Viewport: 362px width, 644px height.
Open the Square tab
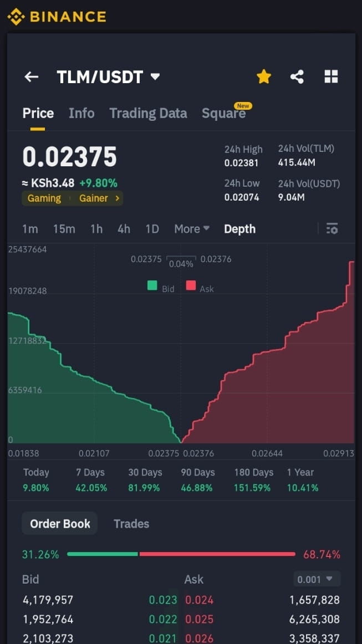click(224, 114)
